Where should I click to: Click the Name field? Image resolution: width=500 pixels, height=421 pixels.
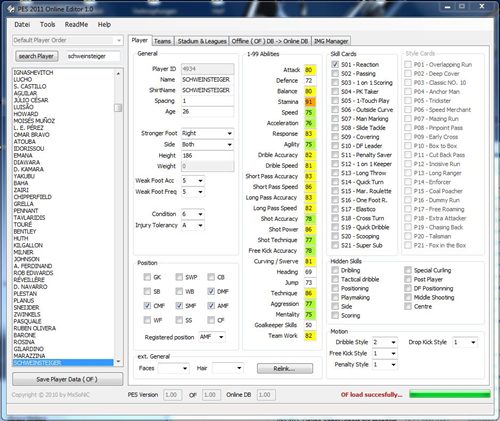[x=207, y=80]
